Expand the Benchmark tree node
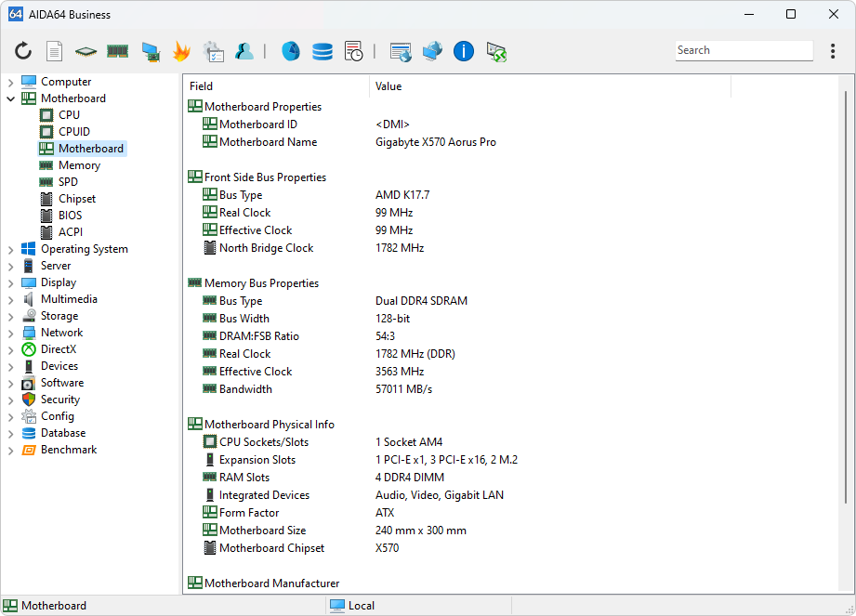This screenshot has width=856, height=616. pyautogui.click(x=10, y=450)
